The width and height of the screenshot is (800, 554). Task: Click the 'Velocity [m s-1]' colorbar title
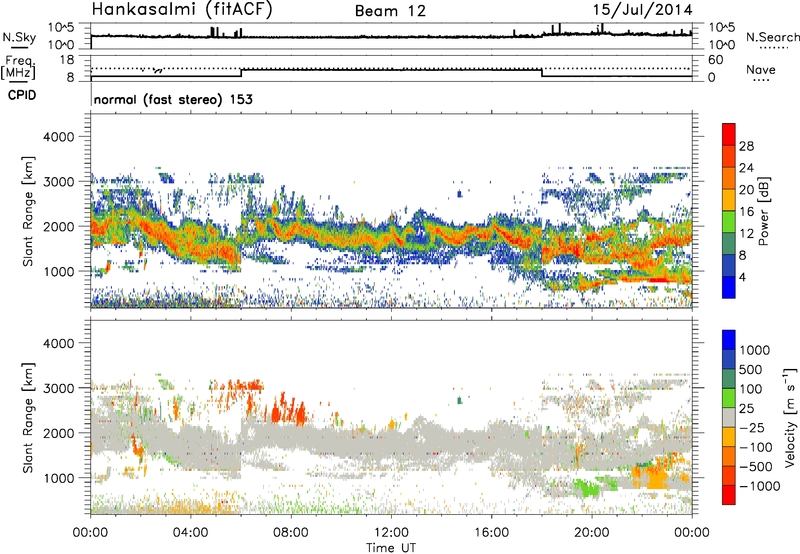[x=790, y=417]
